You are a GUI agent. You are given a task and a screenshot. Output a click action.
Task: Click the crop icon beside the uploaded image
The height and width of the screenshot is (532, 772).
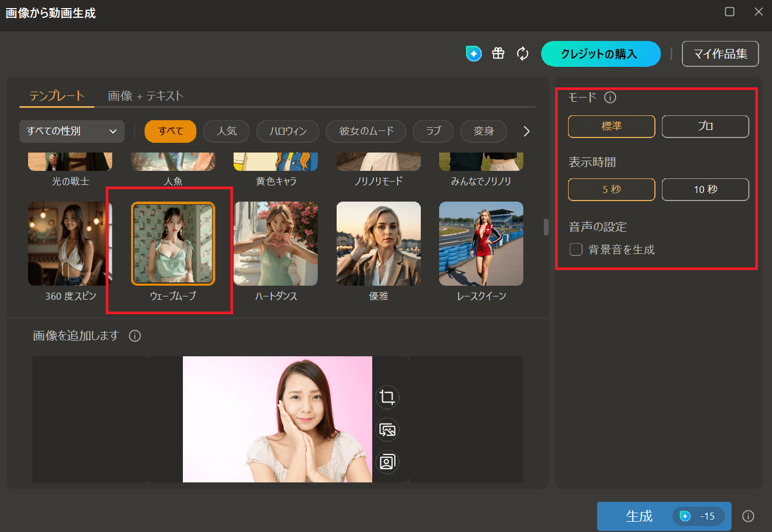[x=387, y=397]
